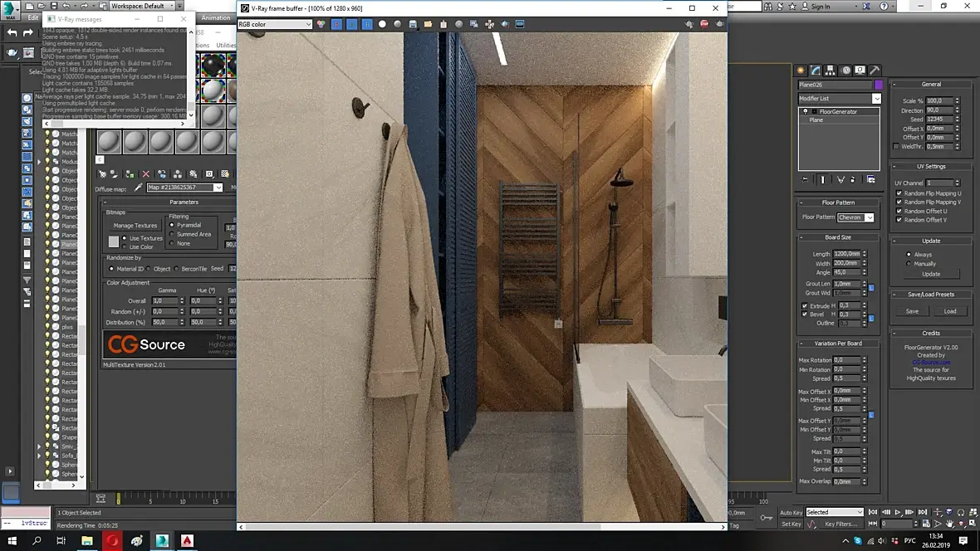The image size is (980, 551).
Task: Click remove modifier from stack icon
Action: coord(853,180)
